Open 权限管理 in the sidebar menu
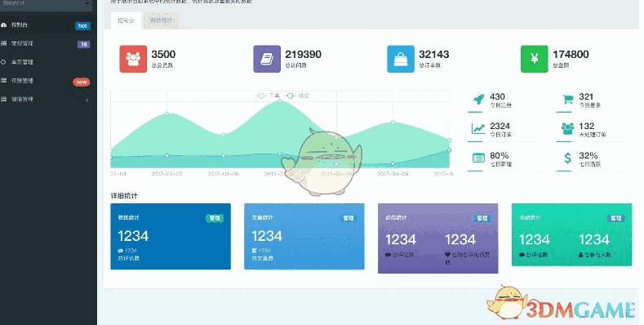 (x=48, y=81)
